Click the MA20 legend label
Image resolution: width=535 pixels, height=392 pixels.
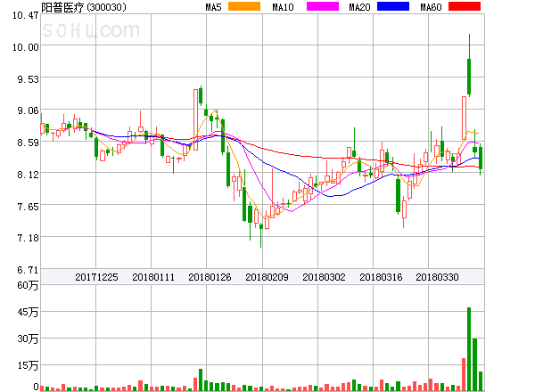(359, 7)
